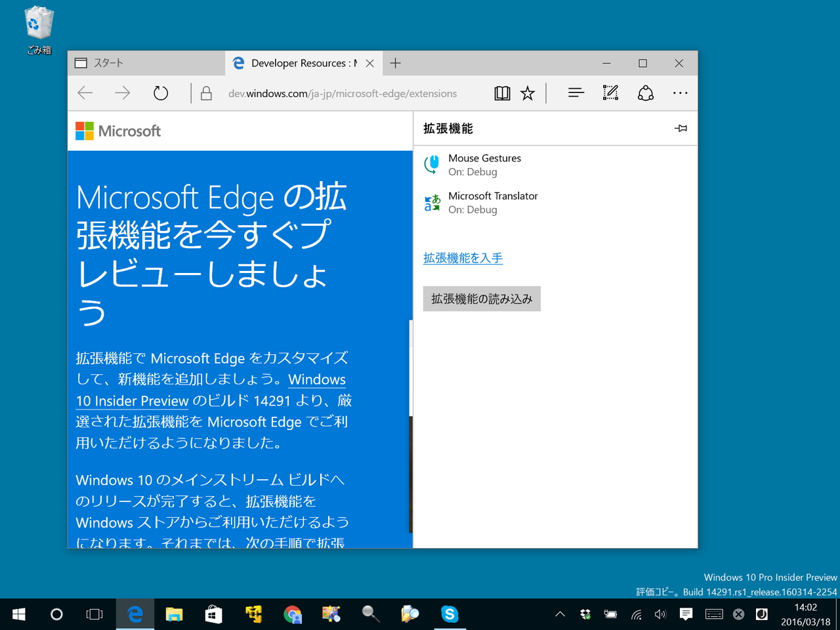Open Mouse Gestures to toggle it off
This screenshot has height=630, width=840.
[x=484, y=157]
